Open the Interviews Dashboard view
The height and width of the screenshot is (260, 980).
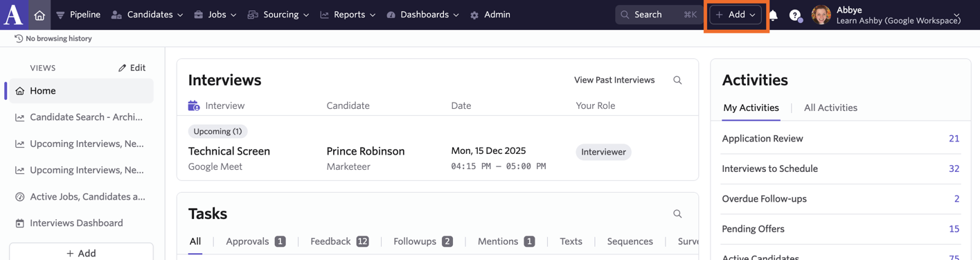click(81, 223)
